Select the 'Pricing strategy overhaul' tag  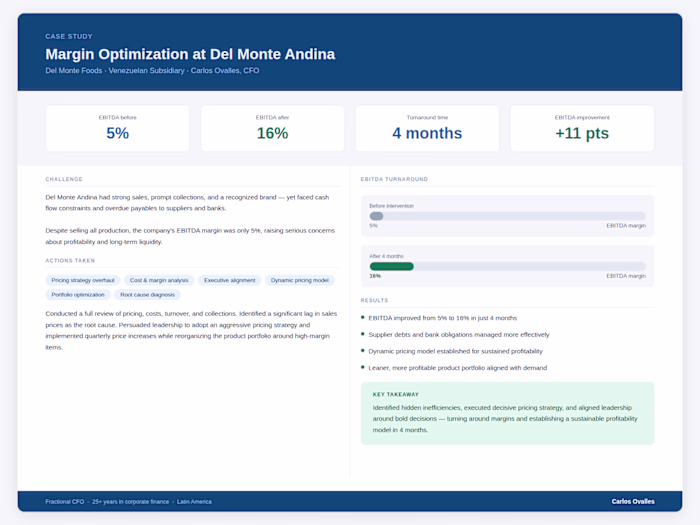[x=83, y=280]
